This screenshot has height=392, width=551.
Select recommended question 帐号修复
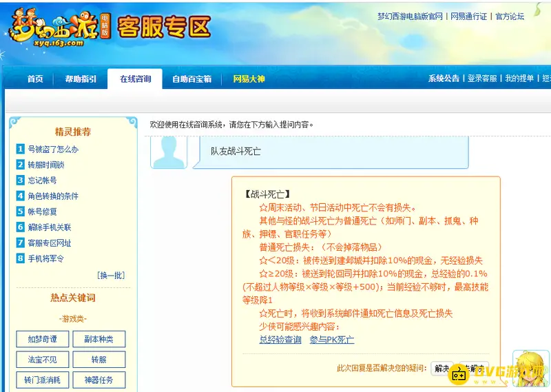42,212
